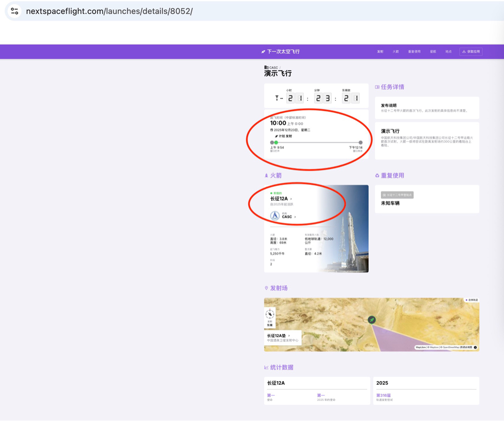Click the building icon beside CASC breadcrumb

coord(266,67)
